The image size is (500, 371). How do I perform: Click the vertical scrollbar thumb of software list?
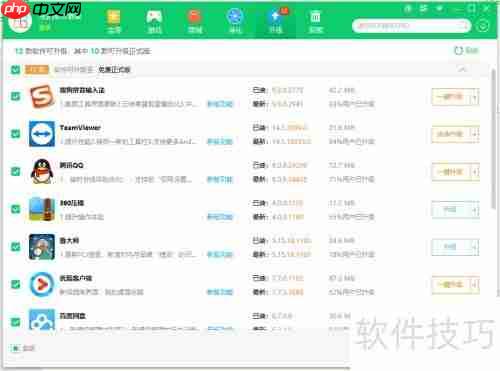point(494,138)
